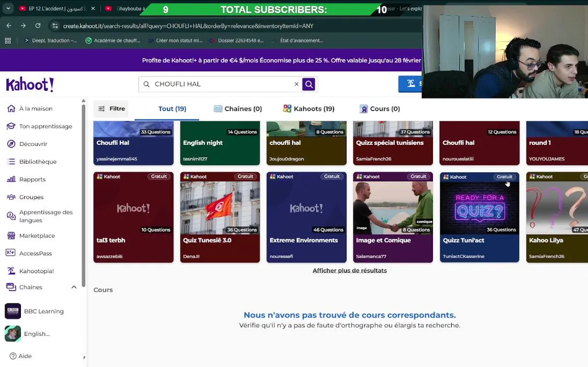Open the tal3 terbh kahoot card
588x367 pixels.
[x=134, y=218]
